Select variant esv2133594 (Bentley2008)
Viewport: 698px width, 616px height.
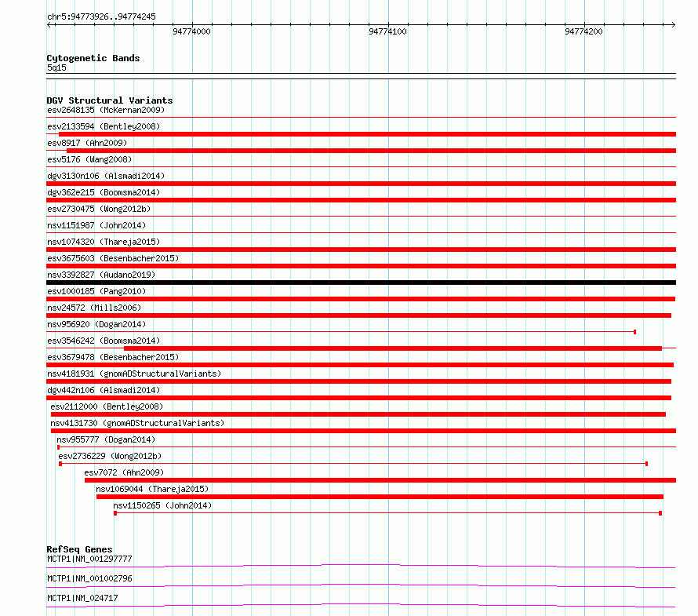[104, 126]
